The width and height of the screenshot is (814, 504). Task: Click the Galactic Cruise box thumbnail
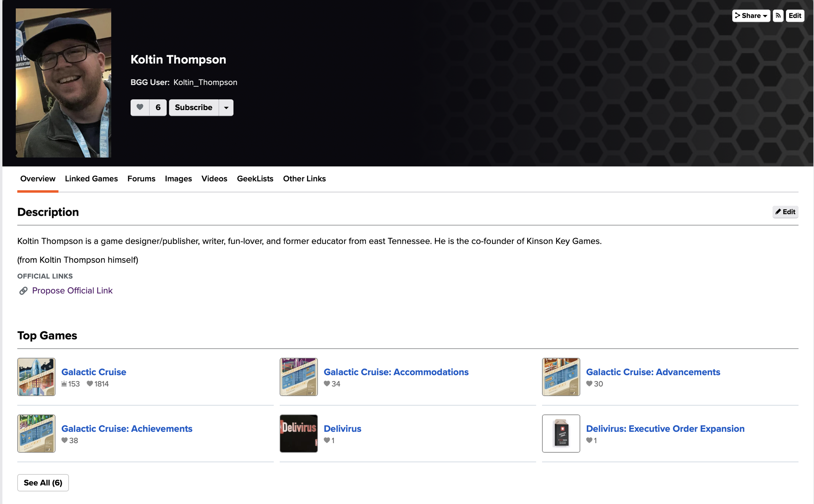[36, 377]
